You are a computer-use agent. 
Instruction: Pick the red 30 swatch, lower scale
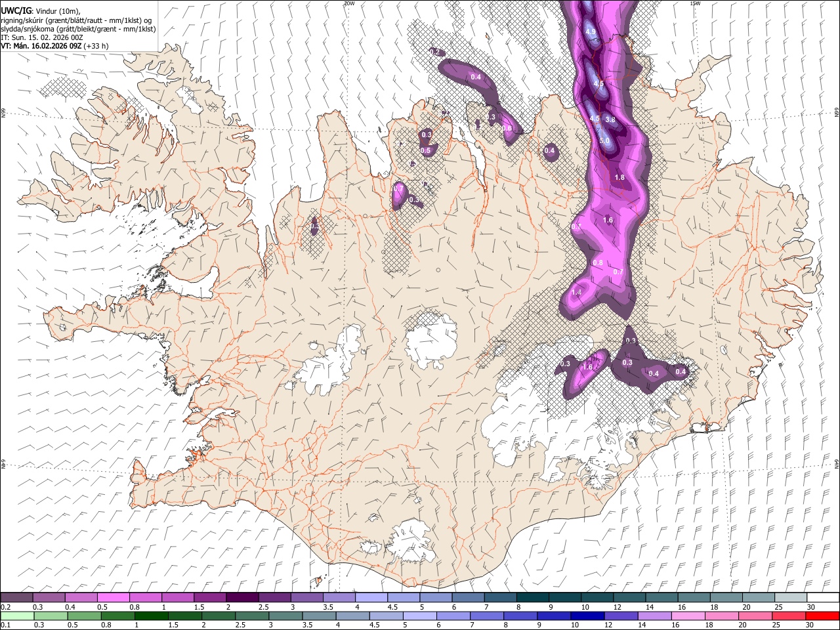[x=822, y=616]
